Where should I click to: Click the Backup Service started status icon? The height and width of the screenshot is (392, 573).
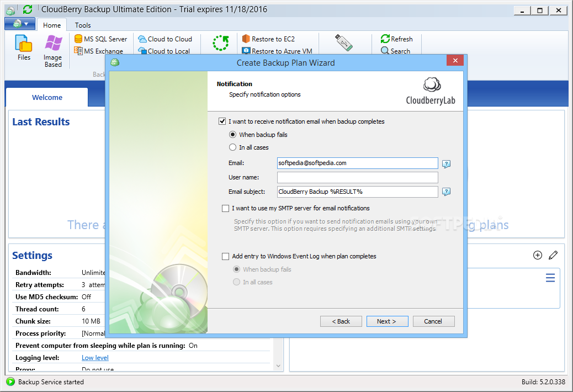10,382
